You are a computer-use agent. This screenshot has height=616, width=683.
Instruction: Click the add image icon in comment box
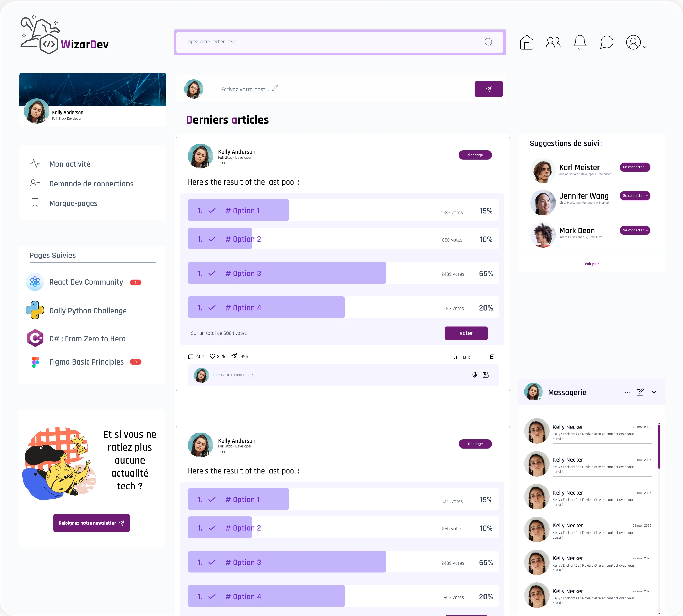point(486,375)
